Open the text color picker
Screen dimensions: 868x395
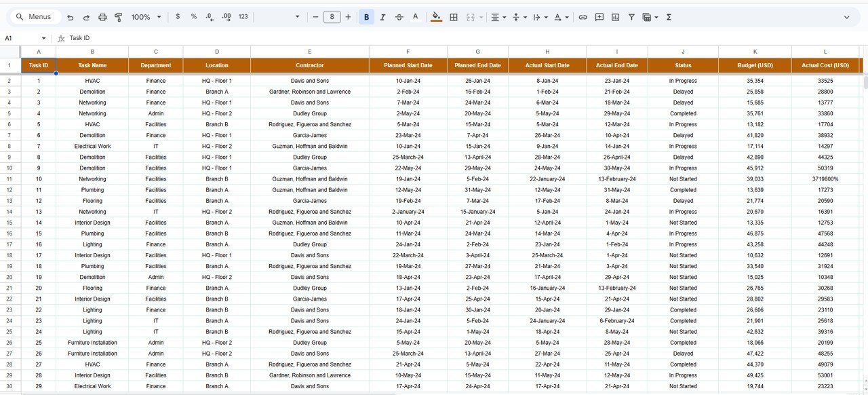414,17
